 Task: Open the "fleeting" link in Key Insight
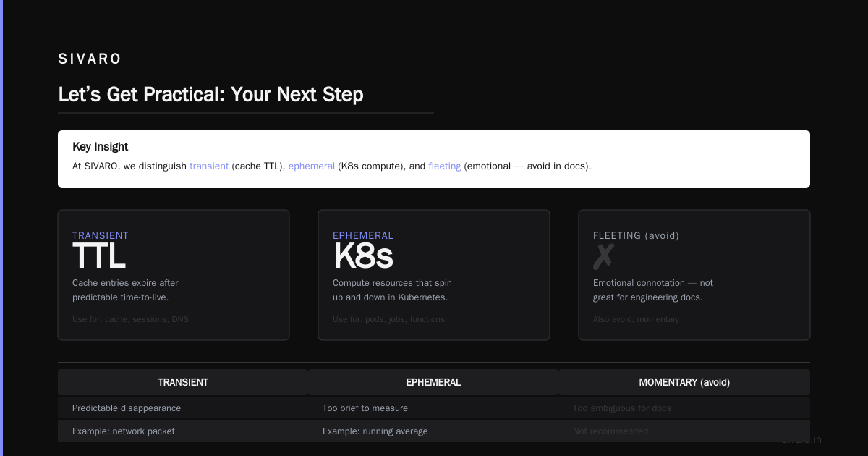click(444, 166)
